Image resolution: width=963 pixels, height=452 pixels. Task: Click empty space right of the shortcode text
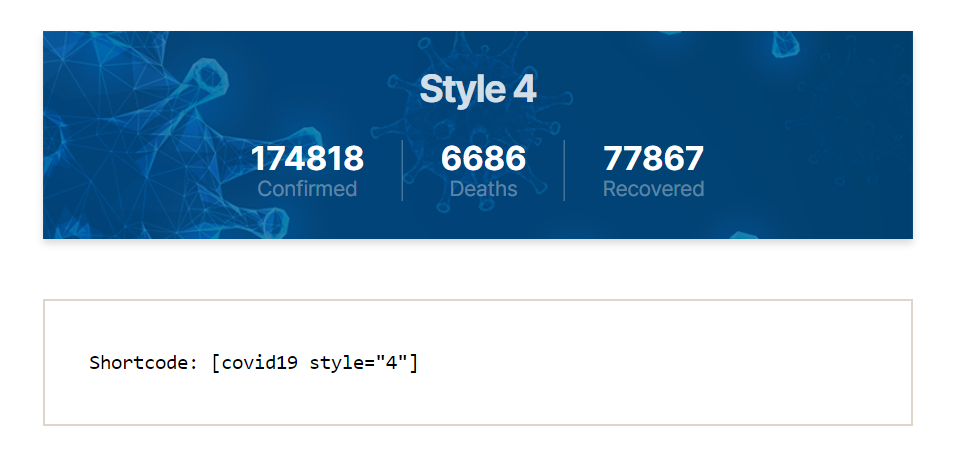[660, 362]
